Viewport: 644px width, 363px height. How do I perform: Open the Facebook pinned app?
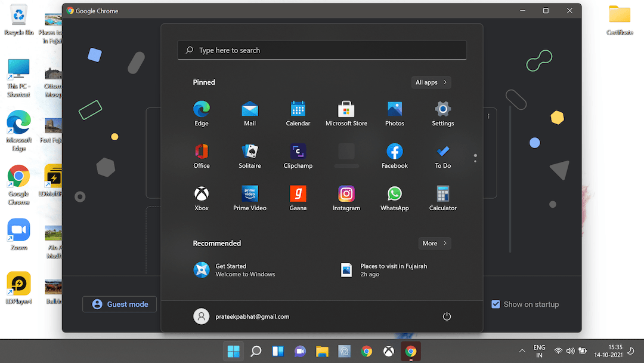point(394,156)
